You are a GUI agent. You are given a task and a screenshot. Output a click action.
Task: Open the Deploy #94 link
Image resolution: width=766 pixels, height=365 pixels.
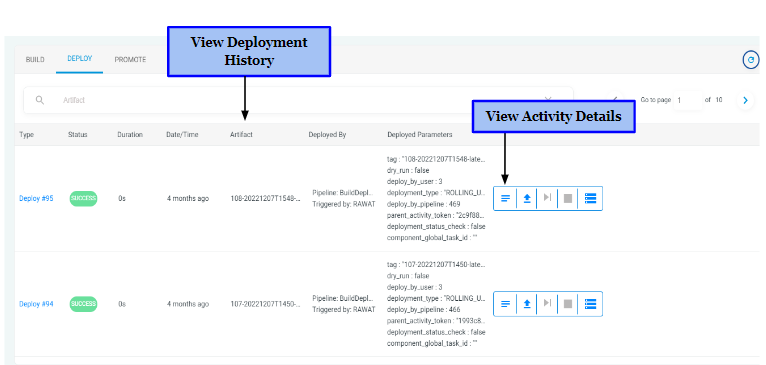click(36, 304)
